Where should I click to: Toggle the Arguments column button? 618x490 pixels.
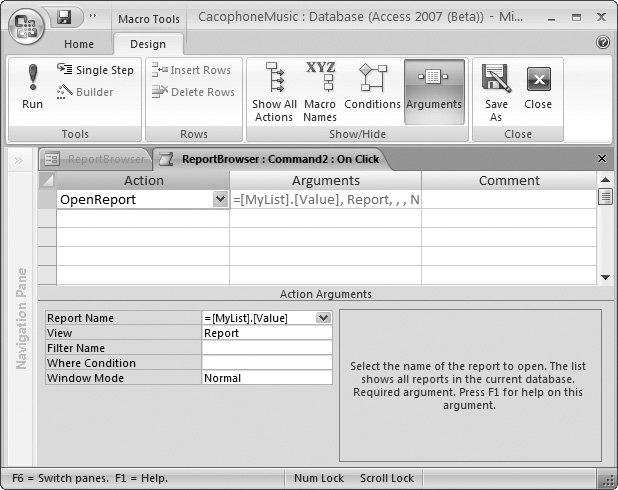coord(434,78)
